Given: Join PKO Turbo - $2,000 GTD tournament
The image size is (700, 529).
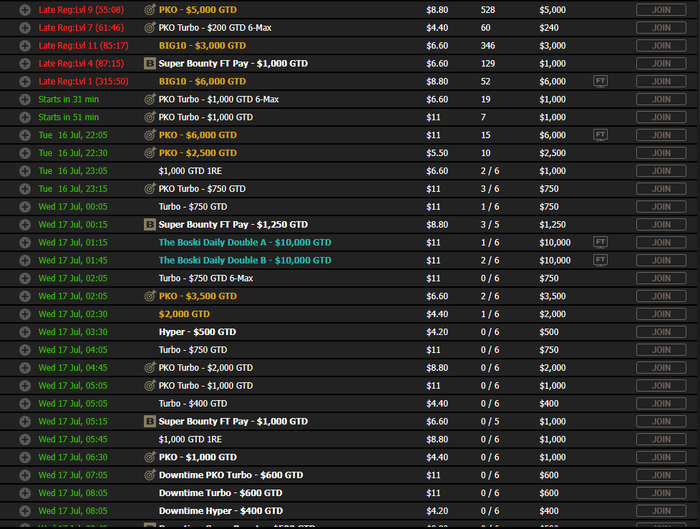Looking at the screenshot, I should (661, 367).
